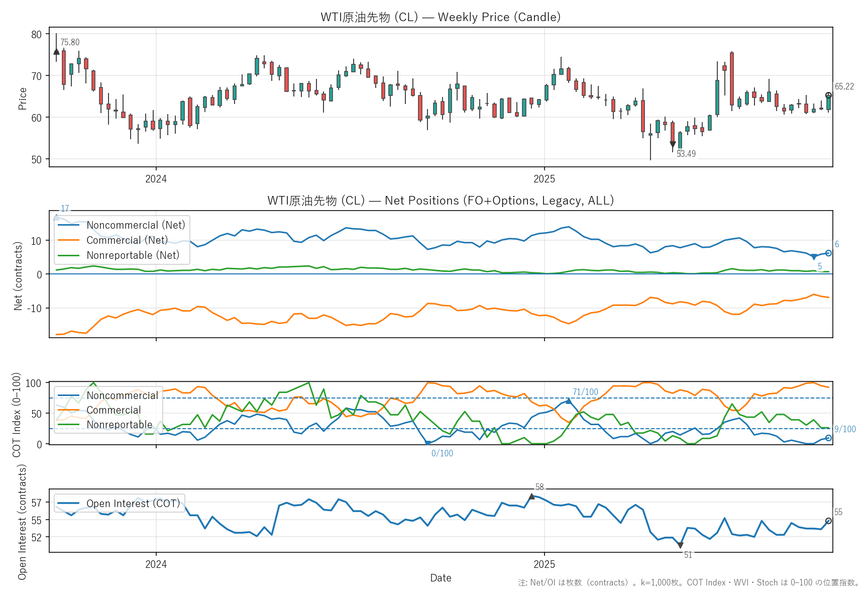Screen dimensions: 868x593
Task: Select the open interest low marker labeled 51
Action: [x=680, y=545]
